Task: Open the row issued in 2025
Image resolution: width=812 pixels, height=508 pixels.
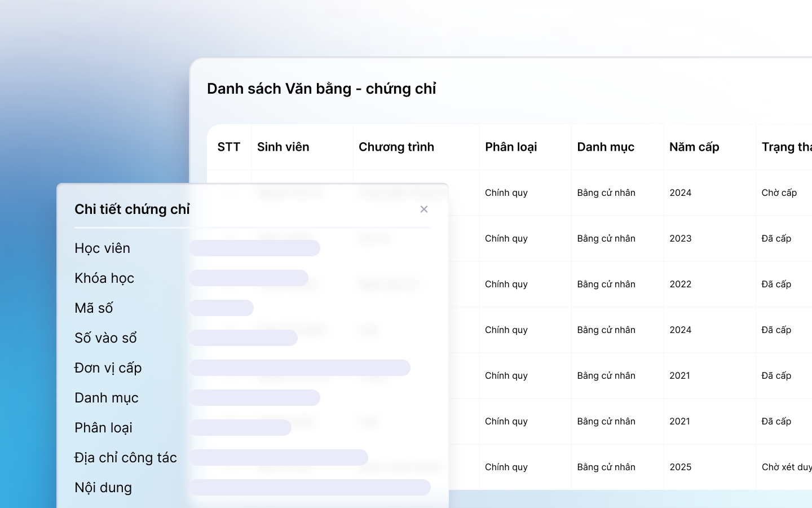Action: coord(680,467)
